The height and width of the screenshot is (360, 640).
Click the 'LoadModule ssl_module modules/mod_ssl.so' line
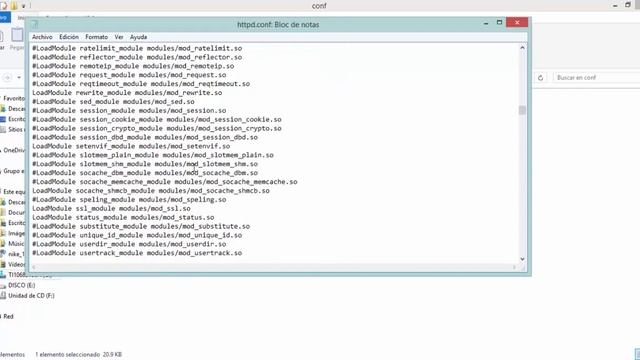click(111, 209)
